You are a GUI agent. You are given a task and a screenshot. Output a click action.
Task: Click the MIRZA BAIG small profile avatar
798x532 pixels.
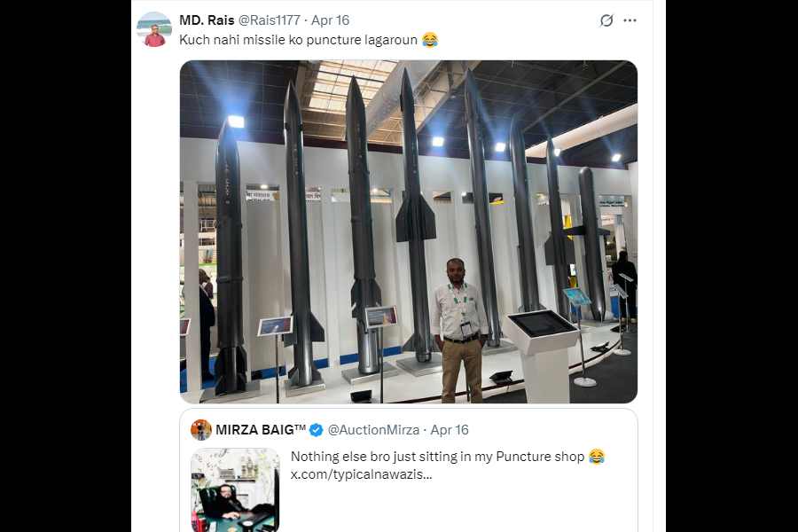[x=201, y=430]
